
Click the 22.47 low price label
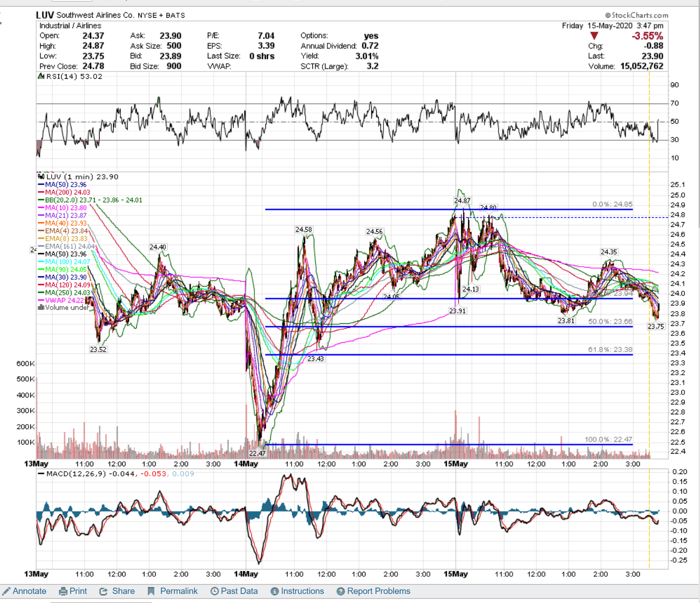click(257, 453)
